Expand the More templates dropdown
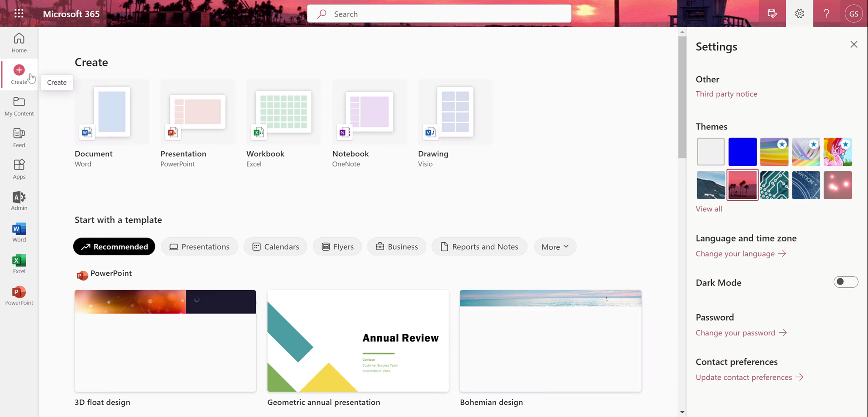 (x=555, y=247)
